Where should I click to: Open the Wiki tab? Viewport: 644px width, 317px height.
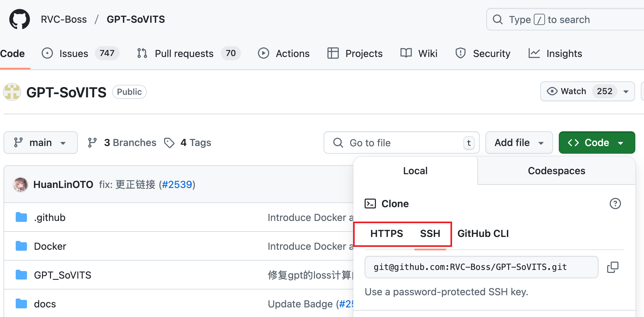(x=419, y=53)
